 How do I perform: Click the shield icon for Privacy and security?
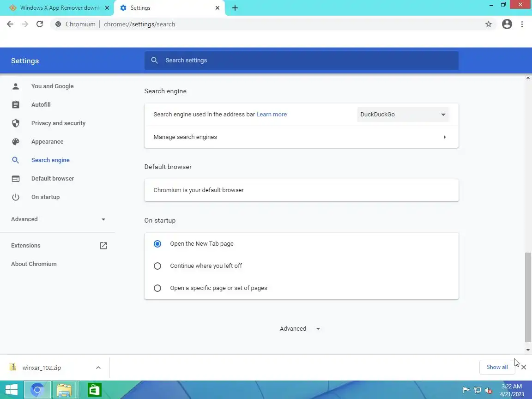16,123
